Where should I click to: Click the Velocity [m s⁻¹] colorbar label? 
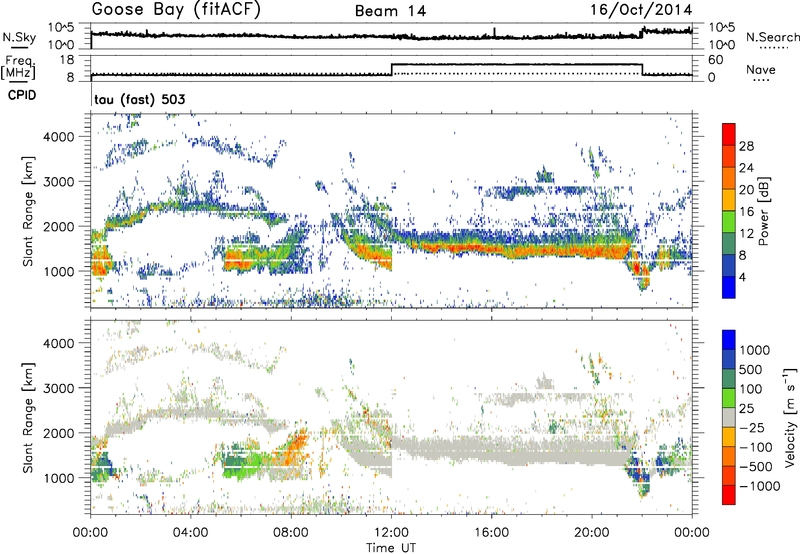coord(790,417)
